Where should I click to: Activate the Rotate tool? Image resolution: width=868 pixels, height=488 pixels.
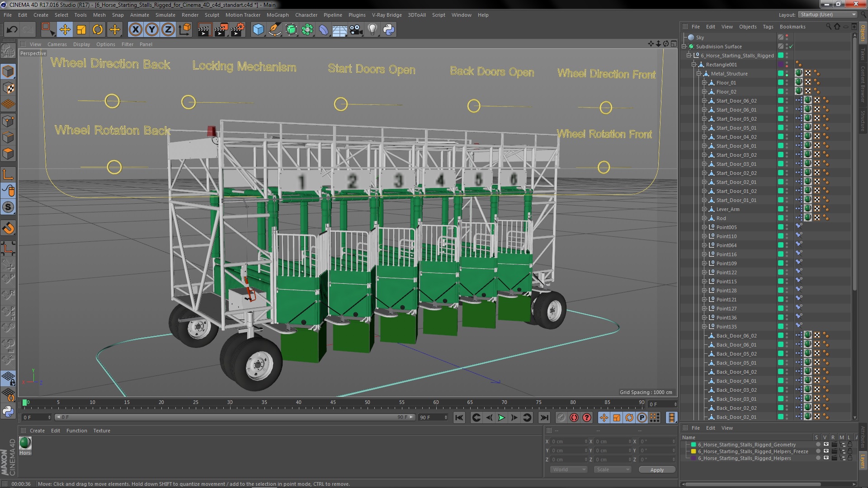(98, 30)
